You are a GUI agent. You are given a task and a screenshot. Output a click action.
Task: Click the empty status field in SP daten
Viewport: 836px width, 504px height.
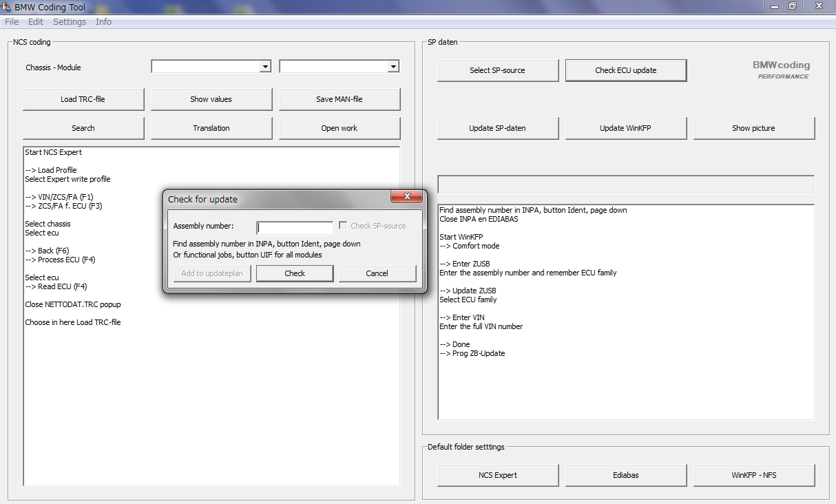626,185
